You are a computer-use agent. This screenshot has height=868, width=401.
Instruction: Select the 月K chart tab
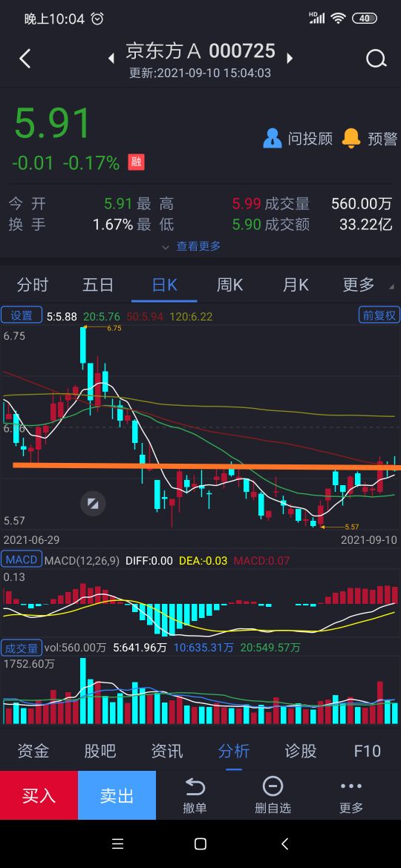click(296, 285)
